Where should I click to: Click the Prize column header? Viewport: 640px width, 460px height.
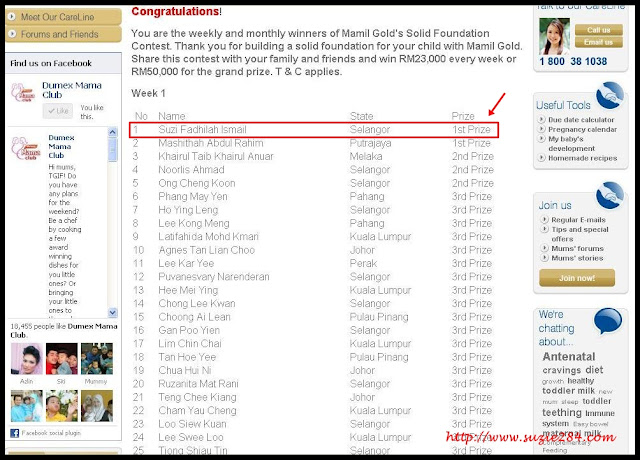(x=463, y=116)
